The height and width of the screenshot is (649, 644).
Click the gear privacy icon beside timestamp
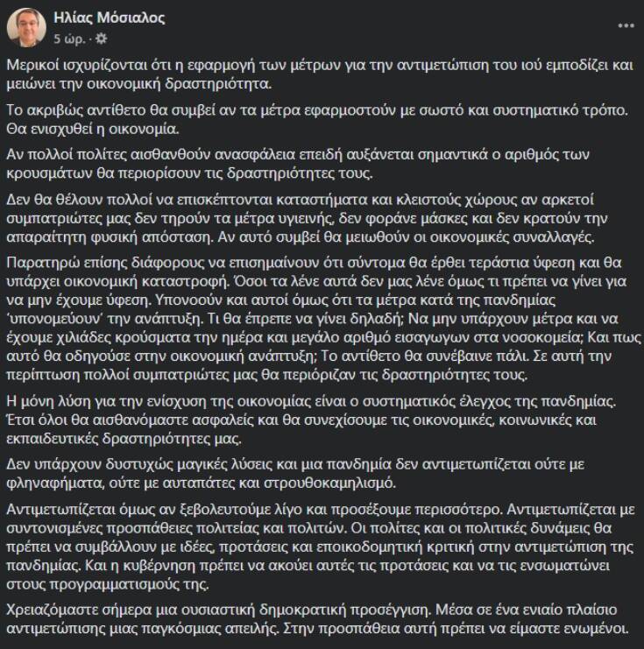tap(100, 39)
